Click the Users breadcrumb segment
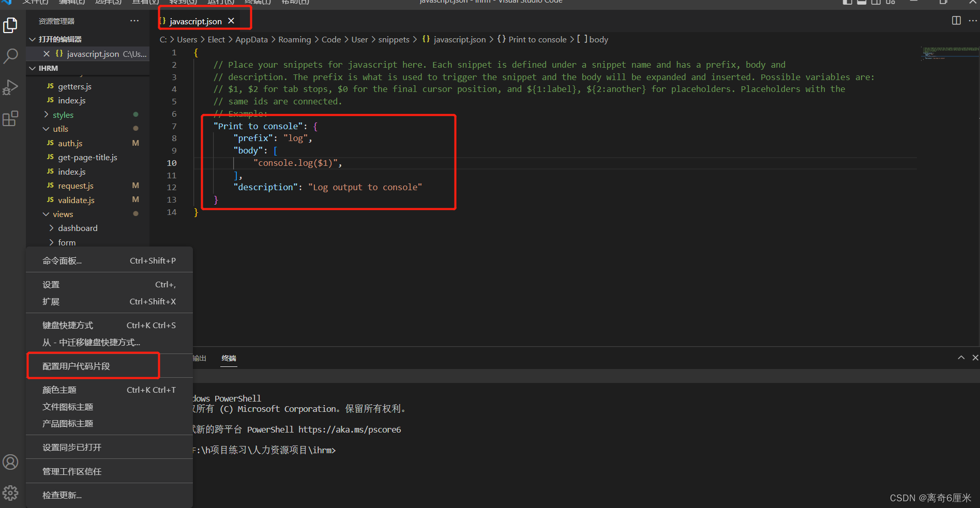The height and width of the screenshot is (508, 980). [187, 40]
